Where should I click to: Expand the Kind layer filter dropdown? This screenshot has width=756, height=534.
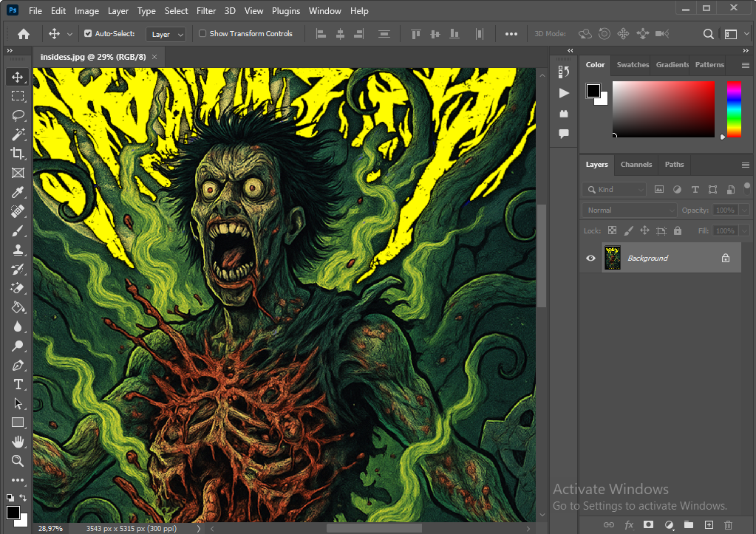click(614, 190)
